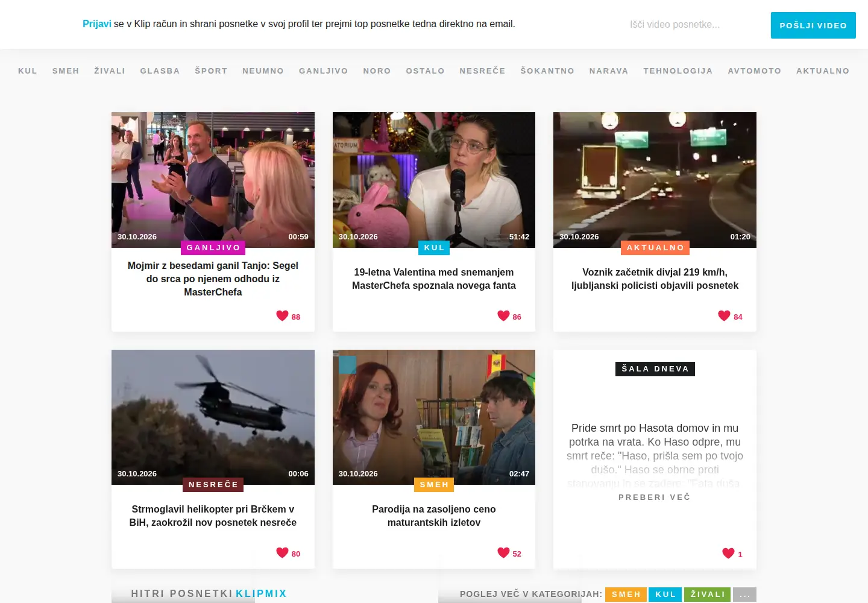Click the NESREČE tag on helicopter card
The image size is (868, 603).
(x=213, y=485)
